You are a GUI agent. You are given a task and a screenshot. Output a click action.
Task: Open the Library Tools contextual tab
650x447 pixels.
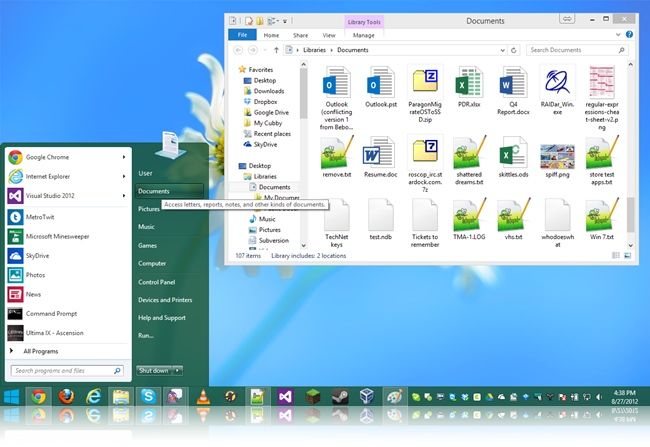tap(364, 22)
